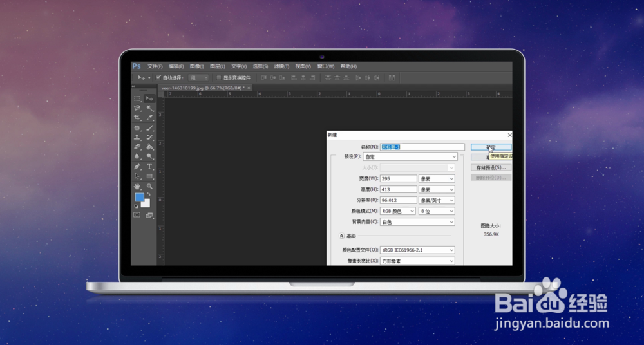This screenshot has height=345, width=644.
Task: Open the 滤镜(T) menu
Action: 281,66
